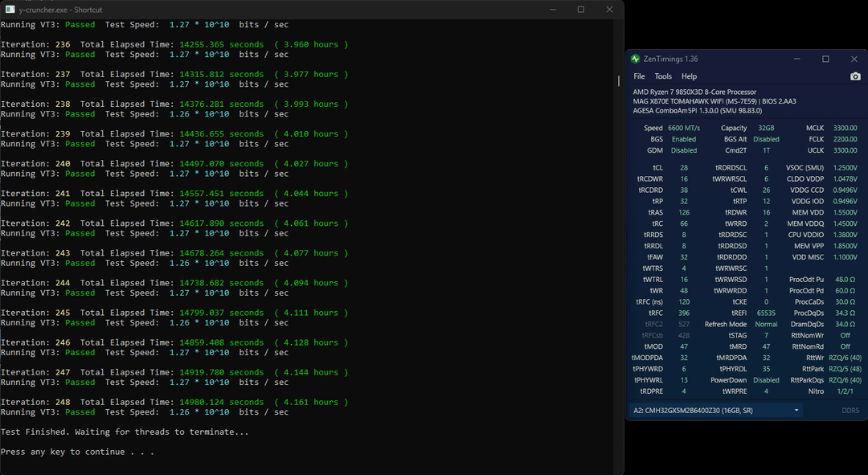Maximize the ZenTimings window
This screenshot has width=868, height=475.
click(x=825, y=59)
